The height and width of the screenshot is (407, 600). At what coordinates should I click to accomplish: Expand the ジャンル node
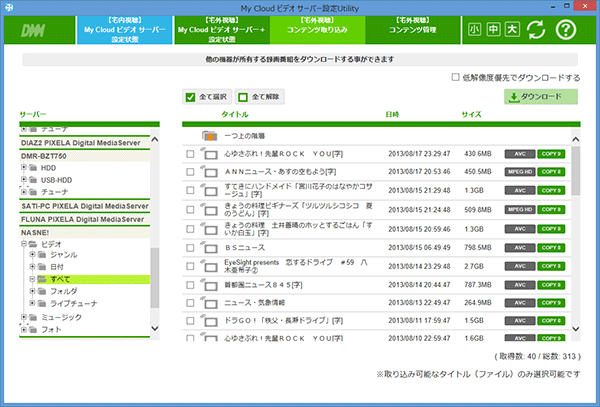pyautogui.click(x=33, y=254)
